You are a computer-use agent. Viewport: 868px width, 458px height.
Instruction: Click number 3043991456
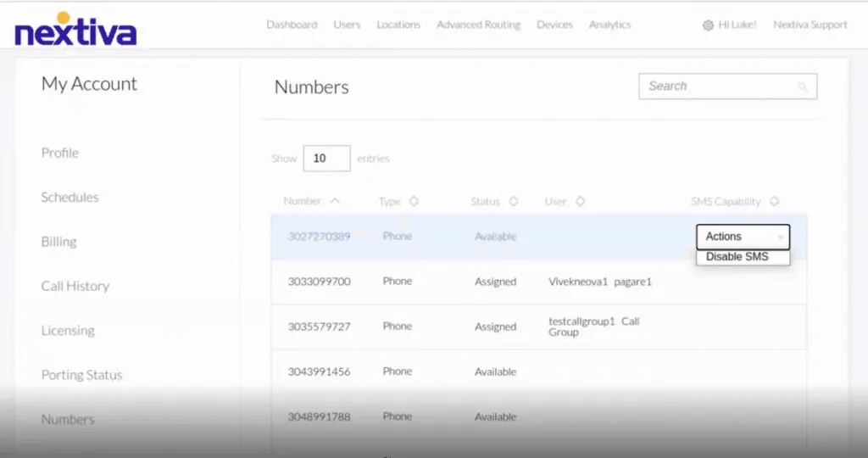click(x=319, y=371)
